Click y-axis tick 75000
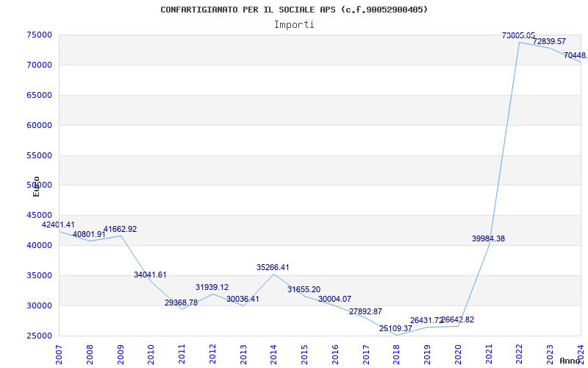 (x=40, y=35)
